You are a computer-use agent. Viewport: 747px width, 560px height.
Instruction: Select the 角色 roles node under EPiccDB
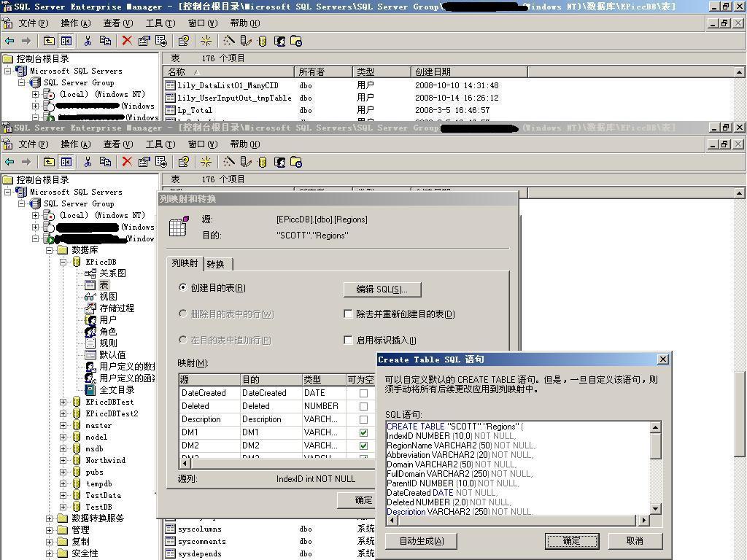point(101,332)
